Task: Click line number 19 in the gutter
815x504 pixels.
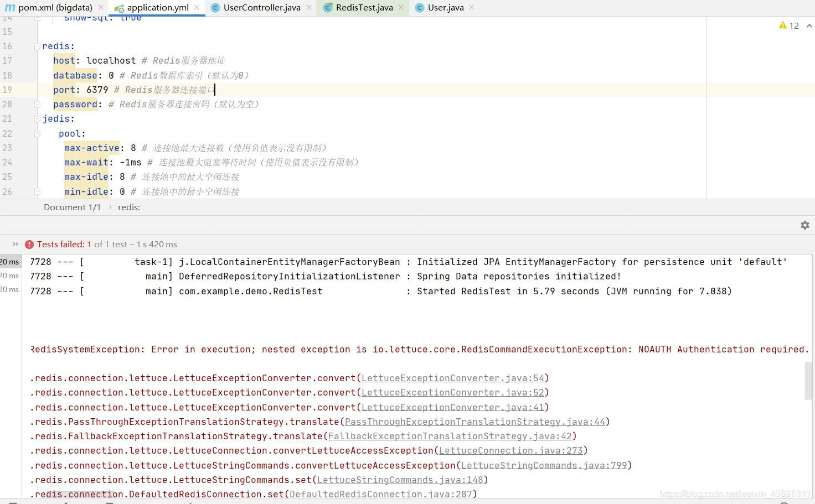Action: click(x=7, y=90)
